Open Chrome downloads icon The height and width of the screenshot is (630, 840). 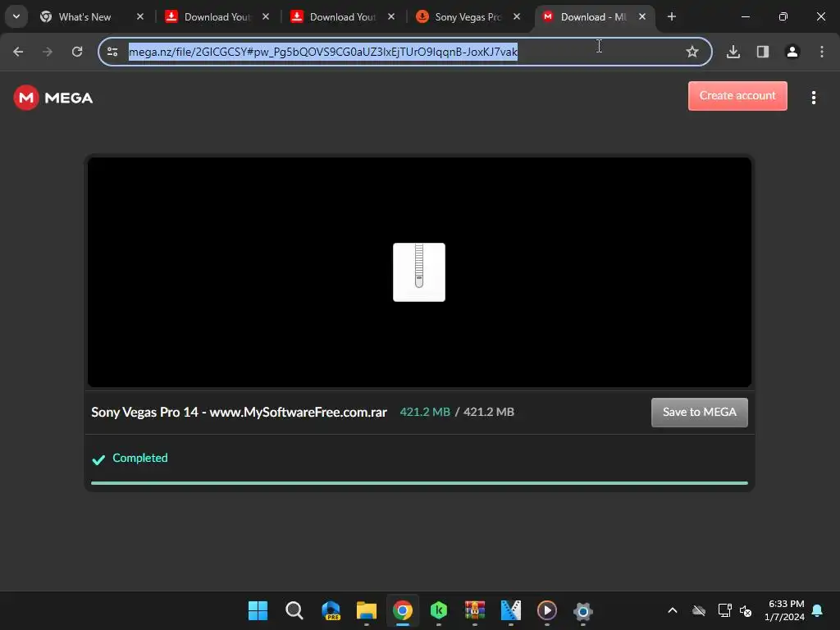pos(733,52)
